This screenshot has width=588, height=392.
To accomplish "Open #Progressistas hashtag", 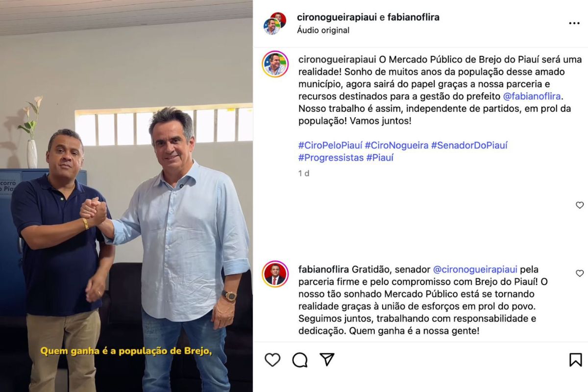I will pyautogui.click(x=331, y=158).
